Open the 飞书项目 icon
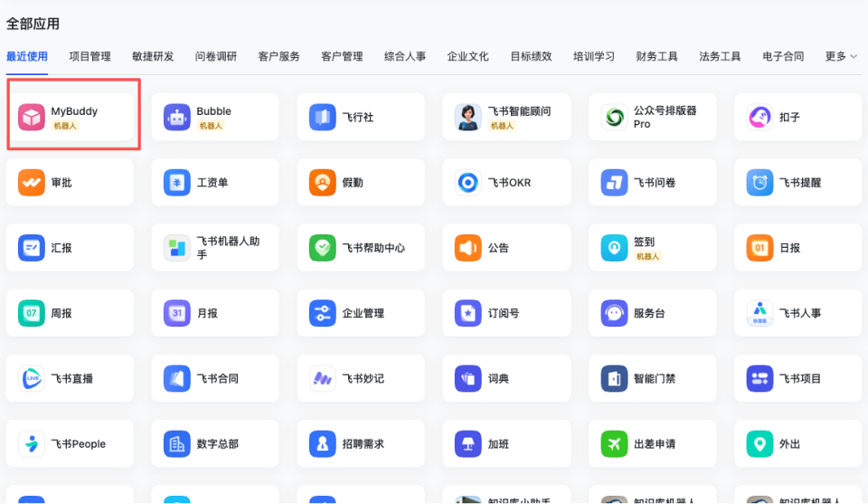Image resolution: width=868 pixels, height=504 pixels. pos(759,378)
